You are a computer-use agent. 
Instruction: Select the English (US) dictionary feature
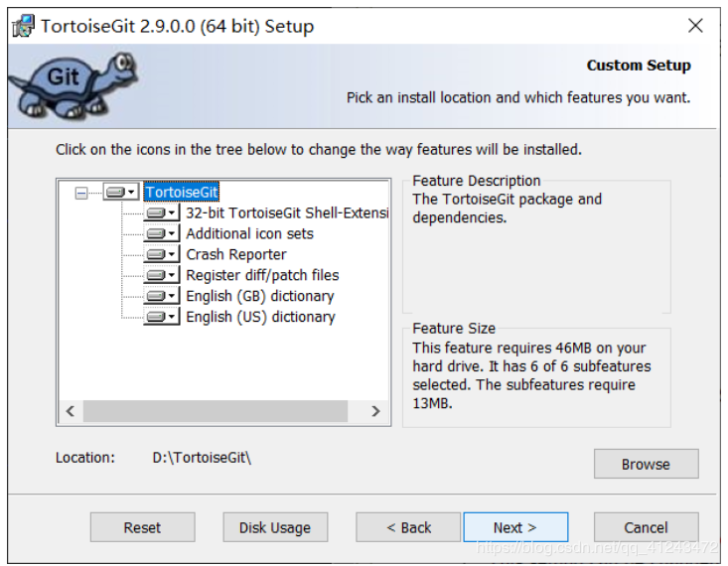[260, 317]
